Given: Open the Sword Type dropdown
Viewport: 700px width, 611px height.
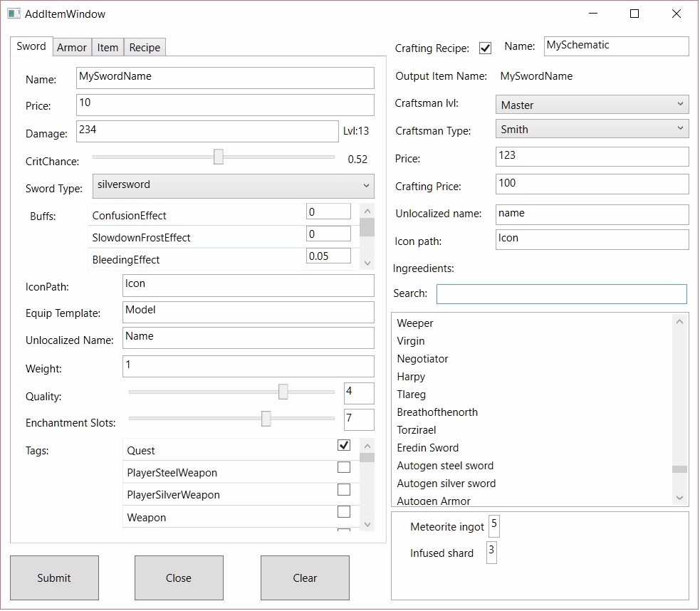Looking at the screenshot, I should 233,186.
